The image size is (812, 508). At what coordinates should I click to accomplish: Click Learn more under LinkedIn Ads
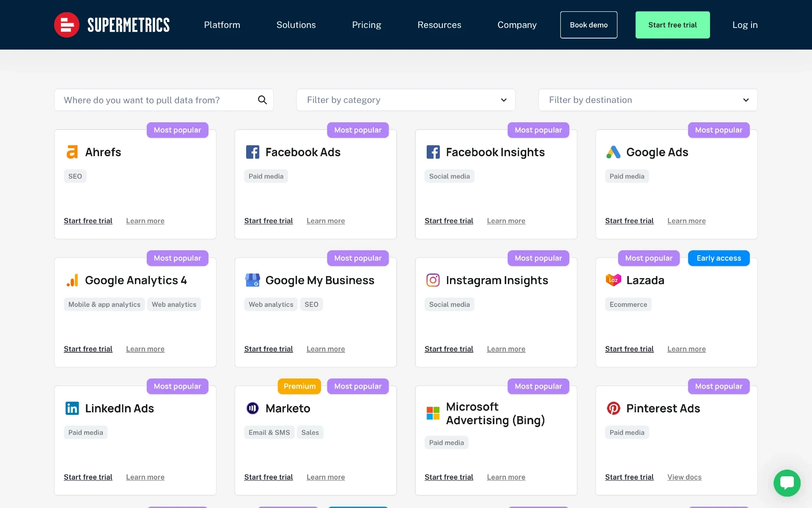(145, 477)
